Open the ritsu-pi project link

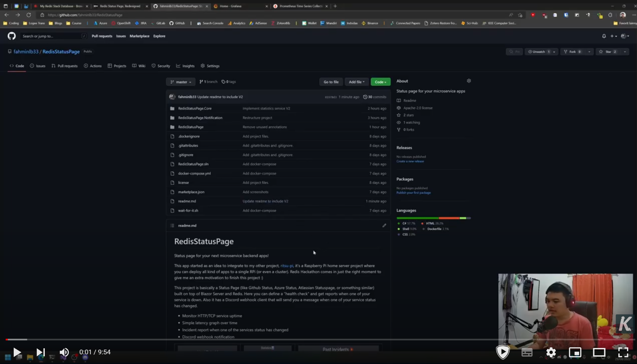(287, 265)
